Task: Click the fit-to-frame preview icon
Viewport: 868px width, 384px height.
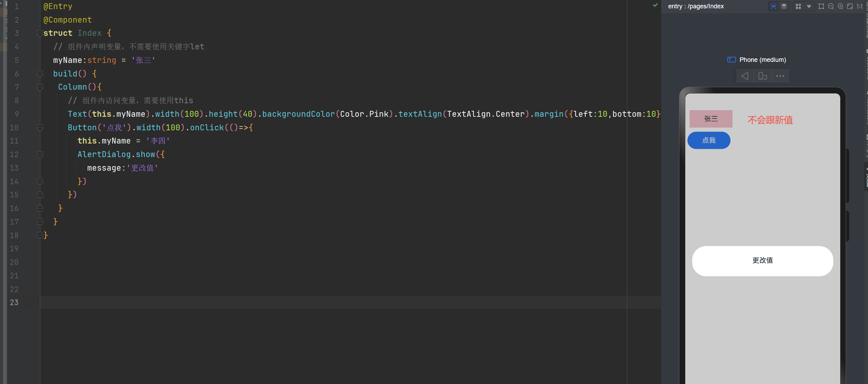Action: click(821, 6)
